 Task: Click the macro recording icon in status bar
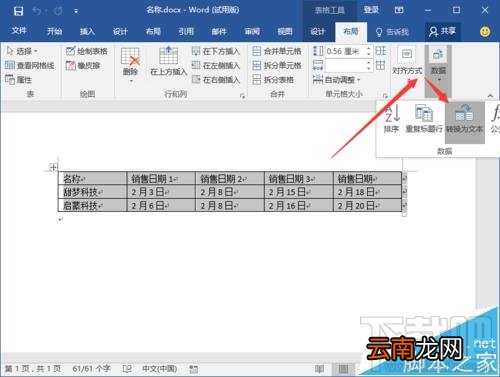[193, 369]
